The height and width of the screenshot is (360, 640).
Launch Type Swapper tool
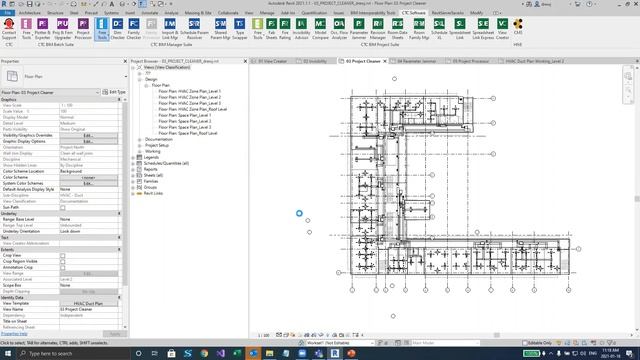click(240, 29)
